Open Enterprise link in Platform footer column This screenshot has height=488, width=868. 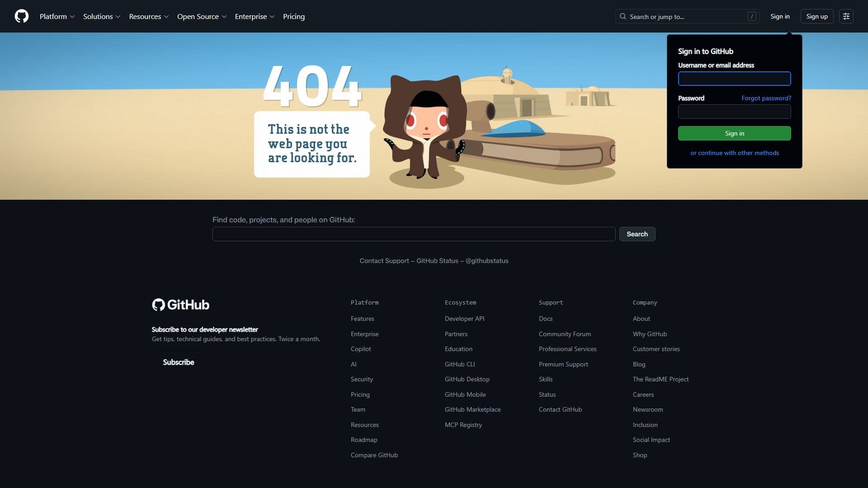(x=365, y=334)
